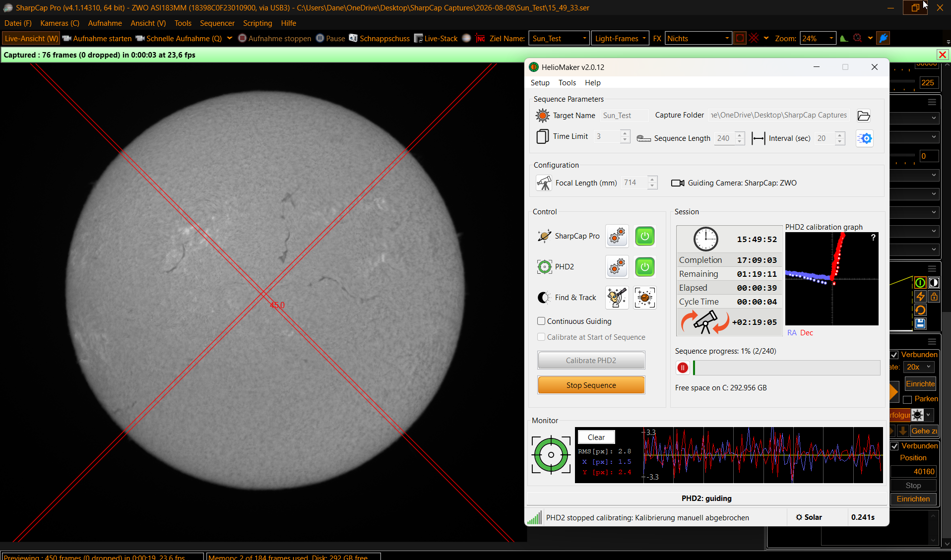Open Scripting menu
This screenshot has width=951, height=560.
tap(257, 23)
